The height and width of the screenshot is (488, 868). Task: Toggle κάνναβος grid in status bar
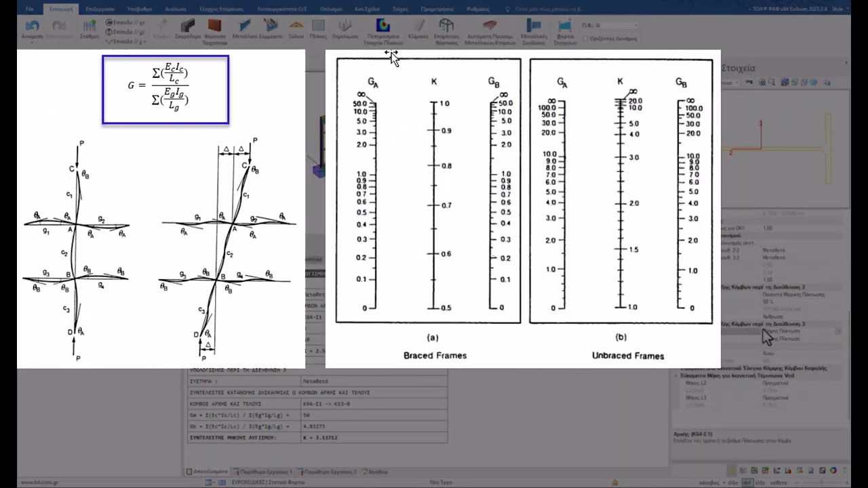(709, 483)
